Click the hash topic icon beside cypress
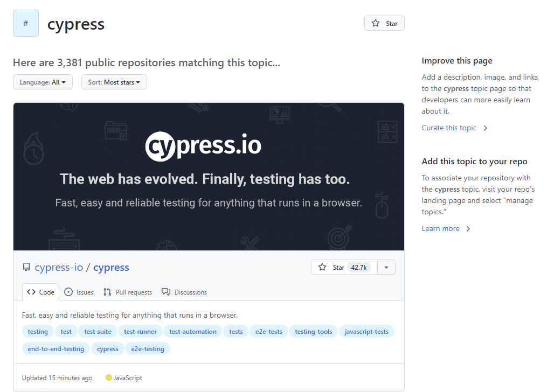The height and width of the screenshot is (392, 554). pyautogui.click(x=26, y=23)
